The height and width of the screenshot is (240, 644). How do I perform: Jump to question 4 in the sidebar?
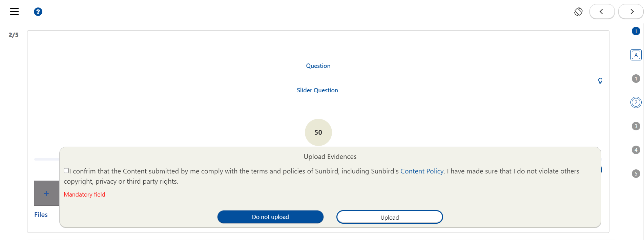636,150
